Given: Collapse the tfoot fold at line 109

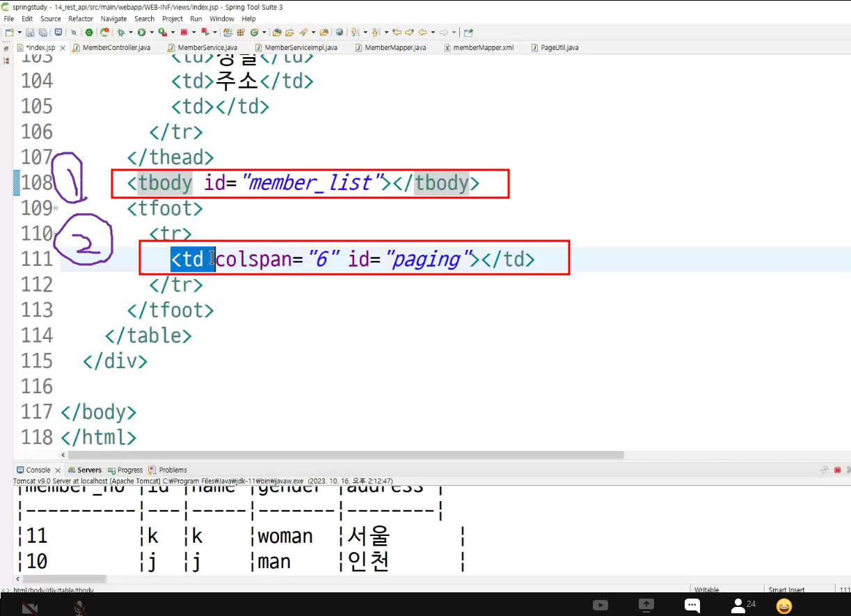Looking at the screenshot, I should coord(56,208).
